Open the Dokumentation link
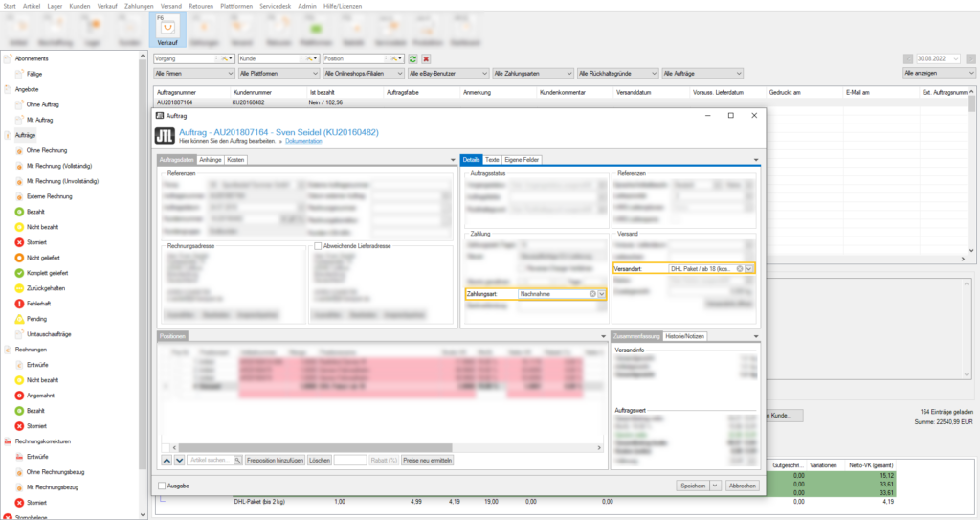 point(304,141)
